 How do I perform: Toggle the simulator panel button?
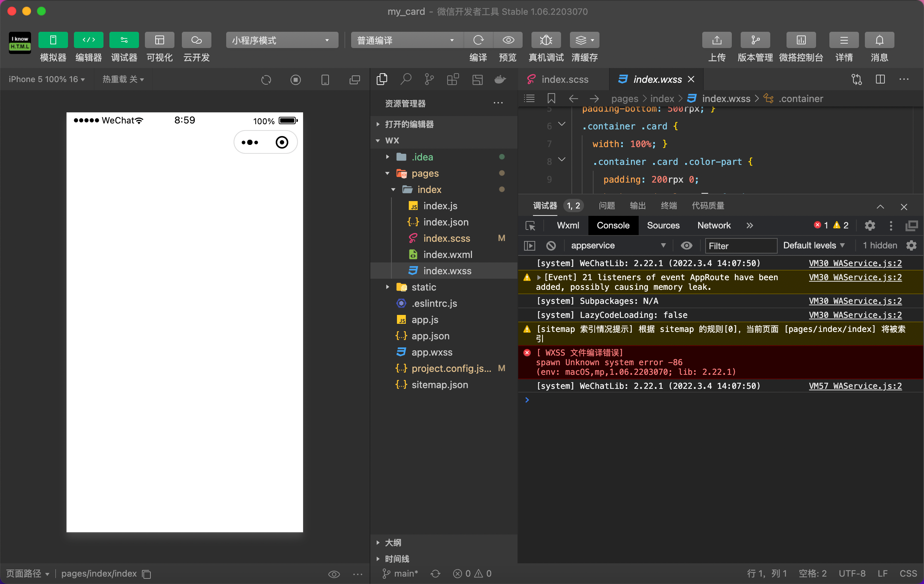(x=53, y=40)
